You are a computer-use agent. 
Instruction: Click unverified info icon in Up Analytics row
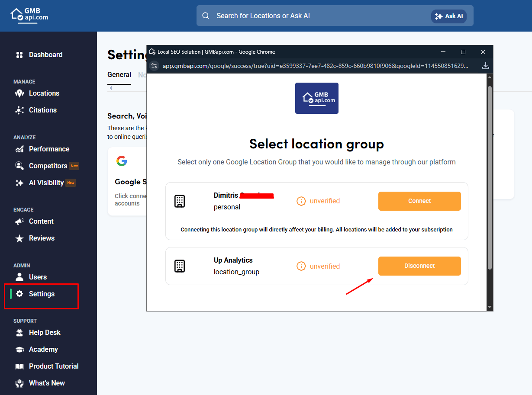(301, 267)
